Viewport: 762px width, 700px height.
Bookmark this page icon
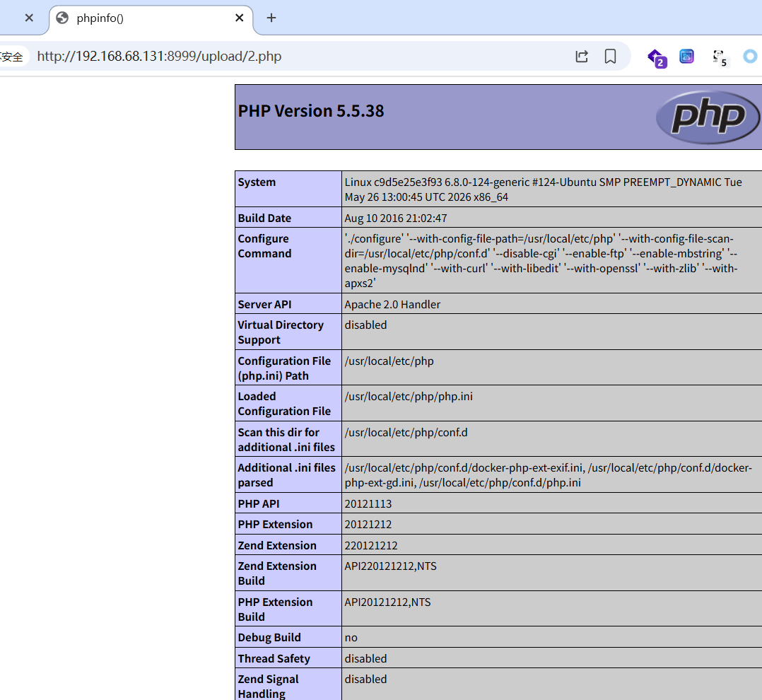tap(611, 57)
